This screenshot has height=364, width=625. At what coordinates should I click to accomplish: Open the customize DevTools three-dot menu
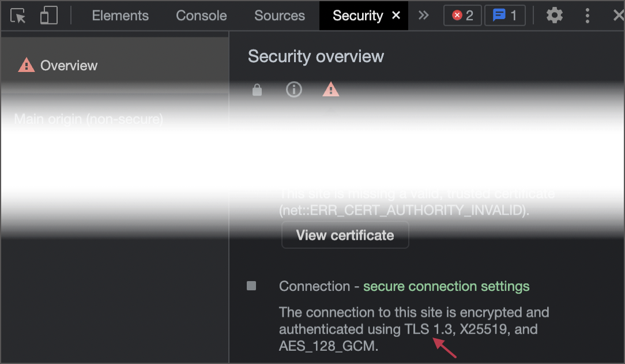(587, 15)
